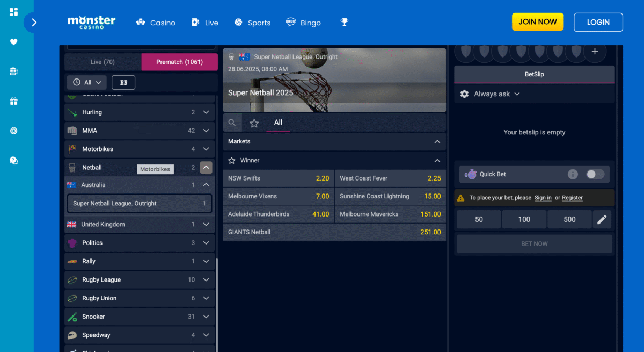Click the Politics category icon
The height and width of the screenshot is (352, 644).
pos(72,243)
